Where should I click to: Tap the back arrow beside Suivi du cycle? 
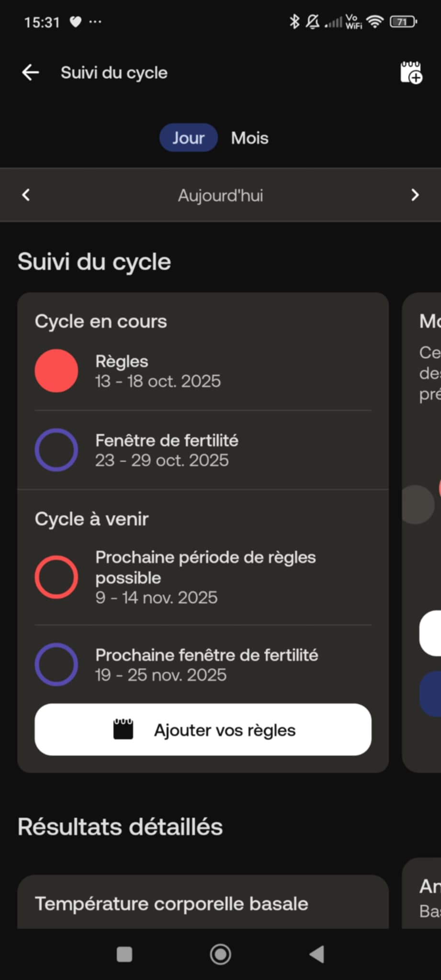(x=31, y=73)
